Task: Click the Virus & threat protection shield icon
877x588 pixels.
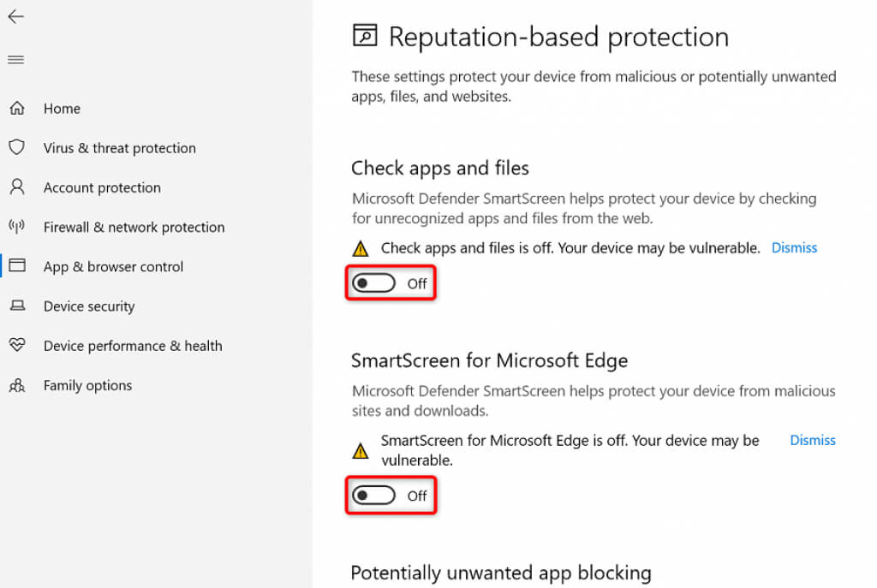Action: (16, 147)
